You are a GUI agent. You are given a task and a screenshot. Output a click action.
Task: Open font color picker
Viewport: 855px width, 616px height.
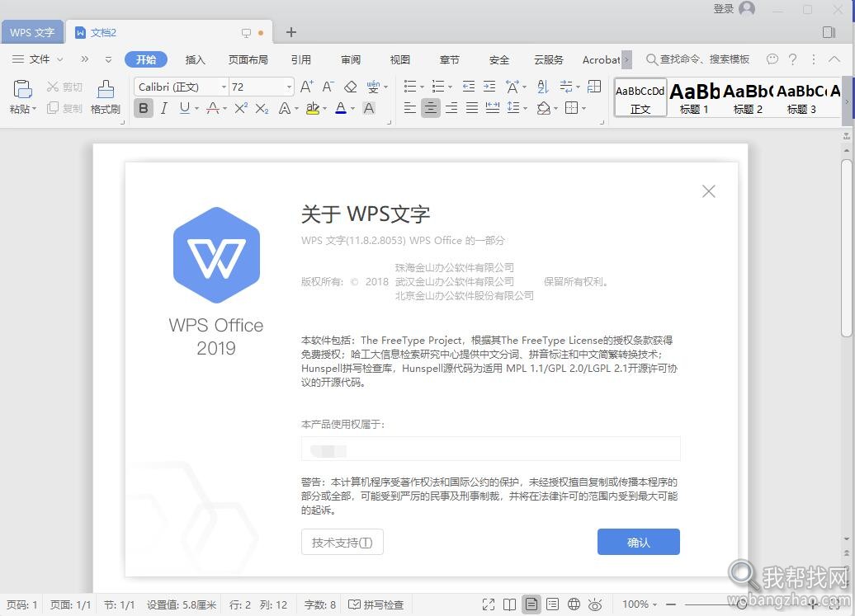click(352, 108)
